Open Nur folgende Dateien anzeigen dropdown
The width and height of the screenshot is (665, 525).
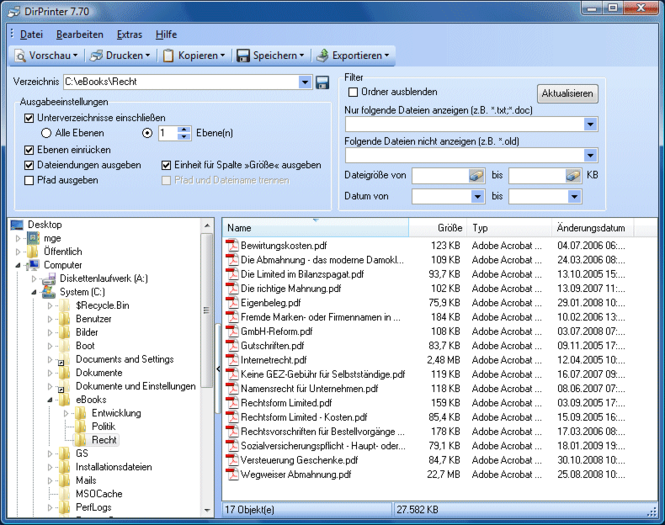[590, 124]
